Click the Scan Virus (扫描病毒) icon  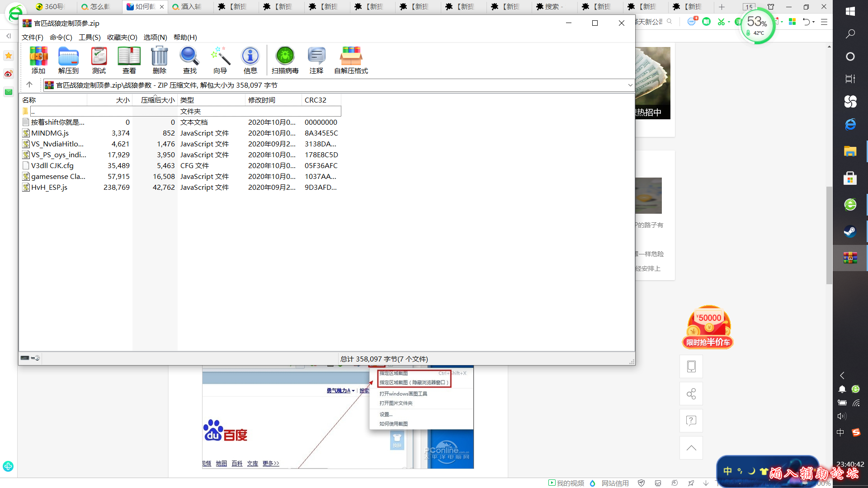[x=285, y=60]
